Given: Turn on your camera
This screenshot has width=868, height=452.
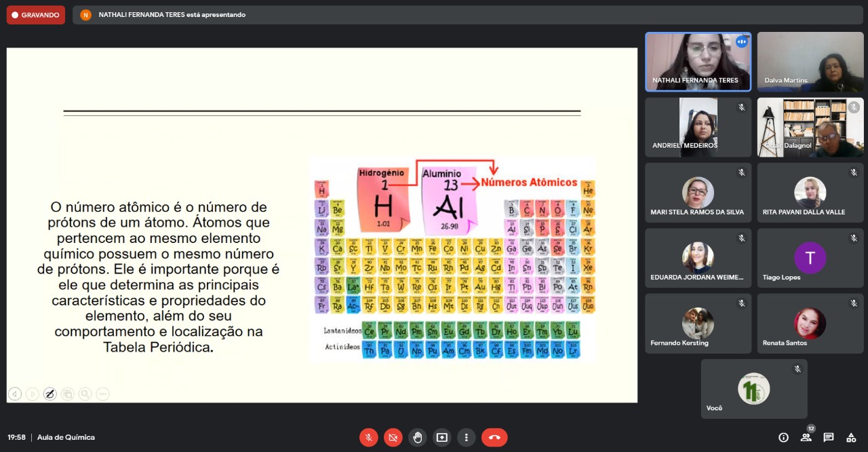Looking at the screenshot, I should coord(393,438).
